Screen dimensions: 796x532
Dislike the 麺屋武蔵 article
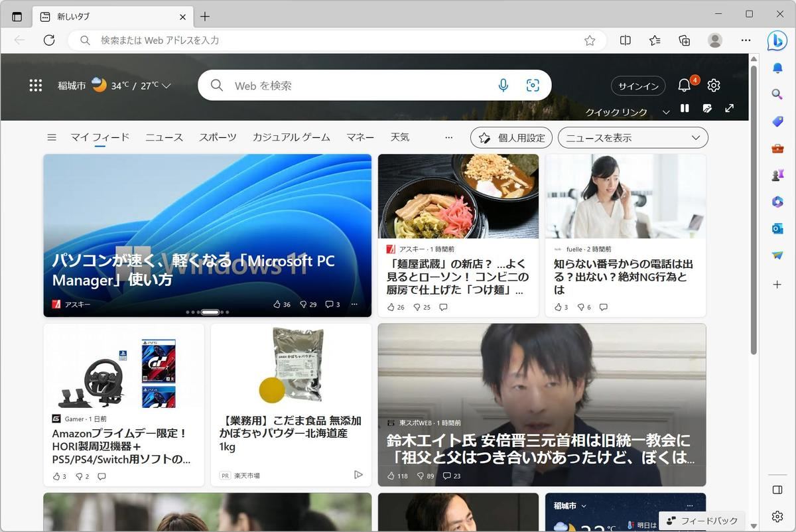tap(422, 307)
